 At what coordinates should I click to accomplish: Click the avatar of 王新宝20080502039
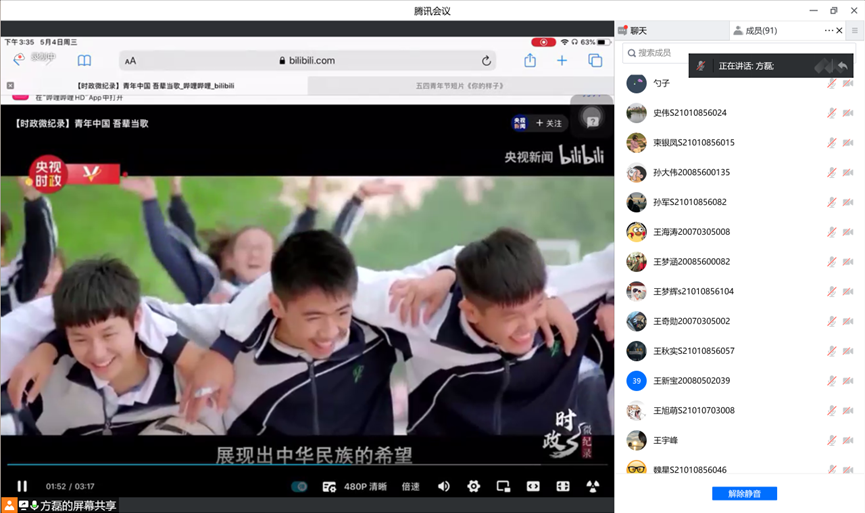pyautogui.click(x=637, y=381)
